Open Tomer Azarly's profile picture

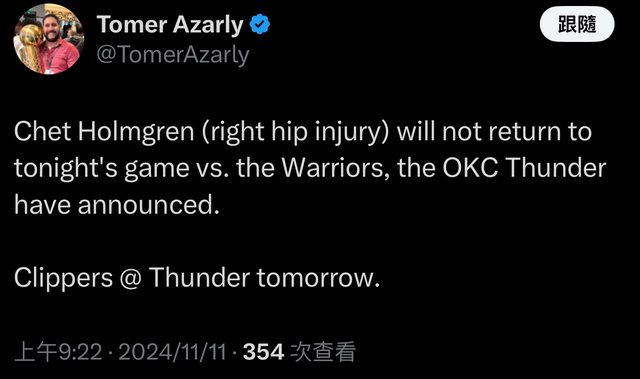click(49, 39)
